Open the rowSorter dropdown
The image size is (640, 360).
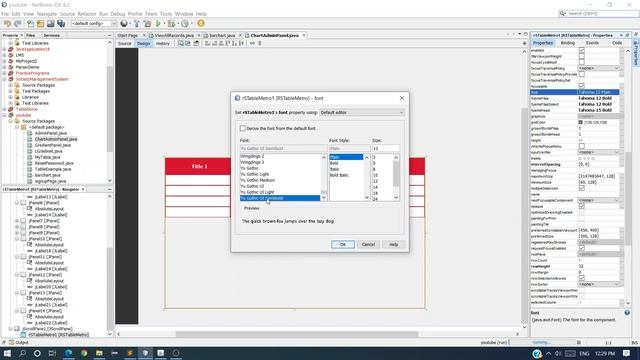pos(598,284)
